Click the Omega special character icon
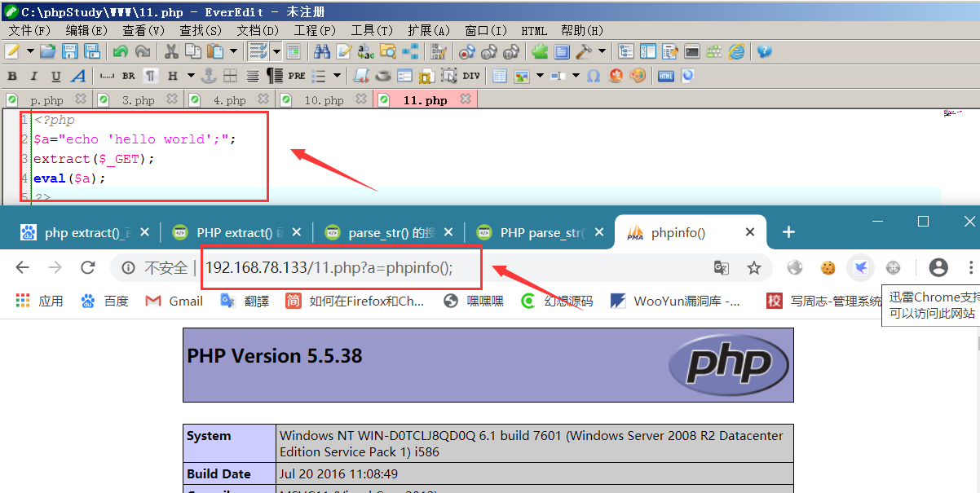This screenshot has height=493, width=980. (594, 76)
